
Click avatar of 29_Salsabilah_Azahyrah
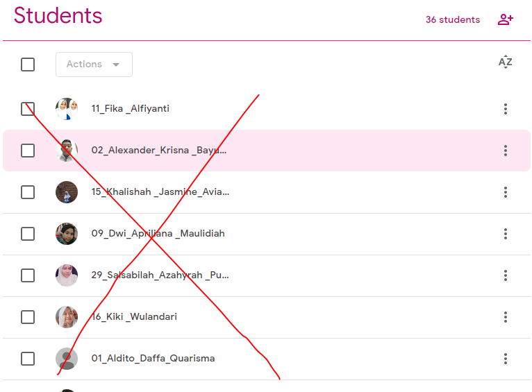[67, 275]
